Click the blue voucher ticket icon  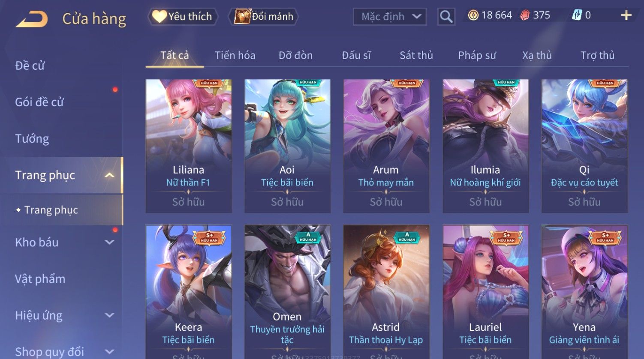(x=577, y=15)
